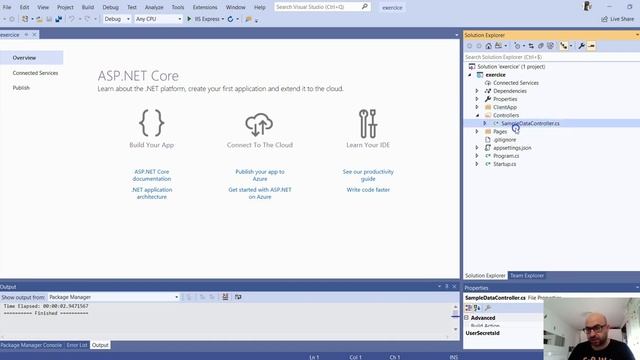Select the .gitignore file
Viewport: 640px width, 360px height.
click(504, 140)
